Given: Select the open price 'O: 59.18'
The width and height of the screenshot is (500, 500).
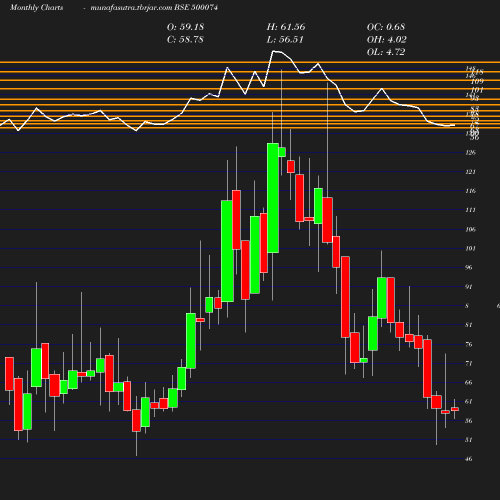Looking at the screenshot, I should [185, 27].
